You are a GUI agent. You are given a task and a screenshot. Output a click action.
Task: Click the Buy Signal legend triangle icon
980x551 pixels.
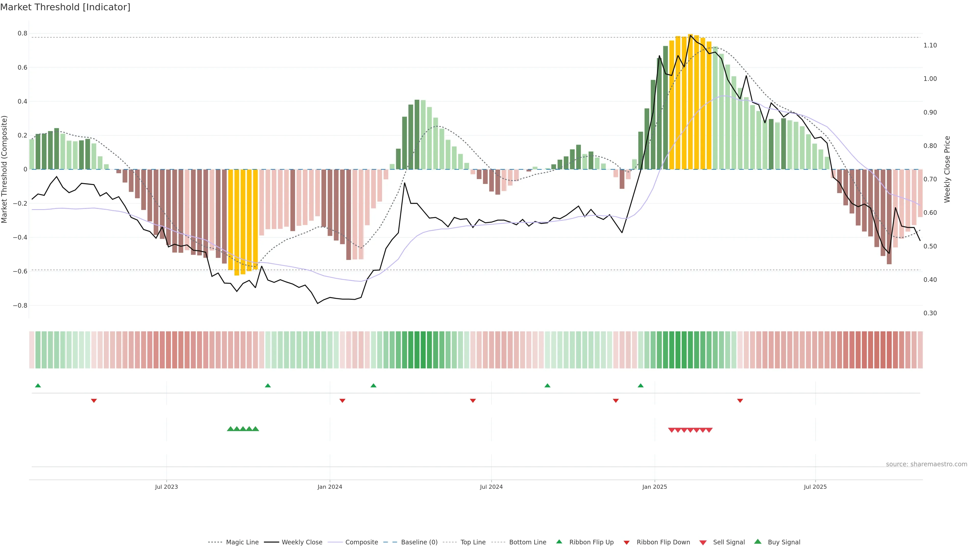click(x=757, y=542)
